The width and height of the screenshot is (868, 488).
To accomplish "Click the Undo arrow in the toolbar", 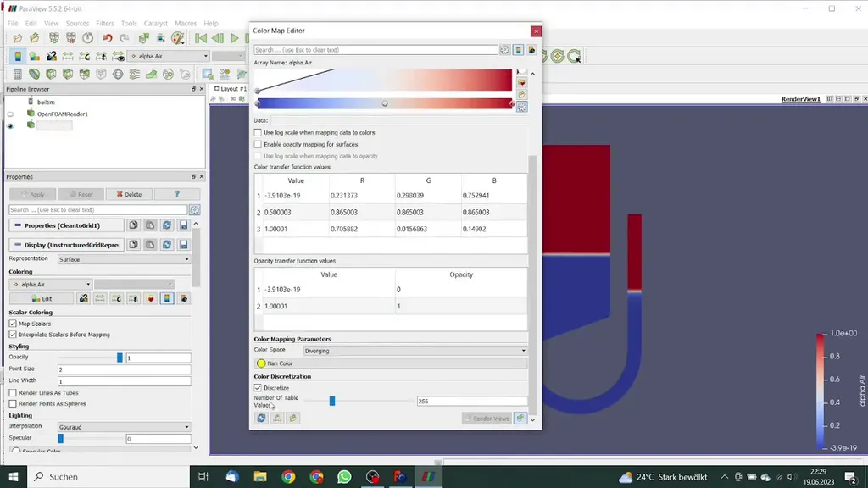I will coord(108,38).
